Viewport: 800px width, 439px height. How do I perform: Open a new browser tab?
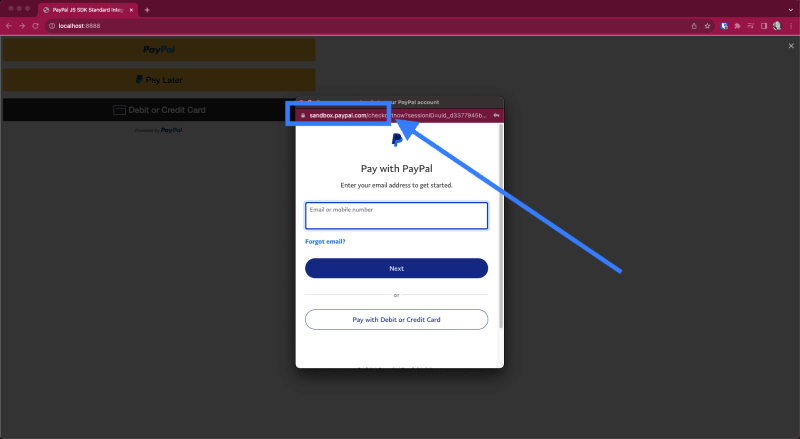[x=147, y=9]
